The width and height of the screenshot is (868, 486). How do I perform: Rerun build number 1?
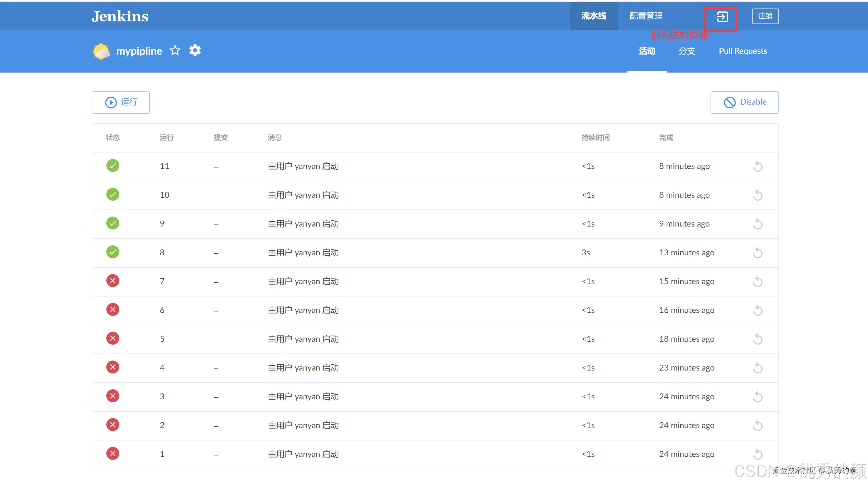pyautogui.click(x=758, y=454)
